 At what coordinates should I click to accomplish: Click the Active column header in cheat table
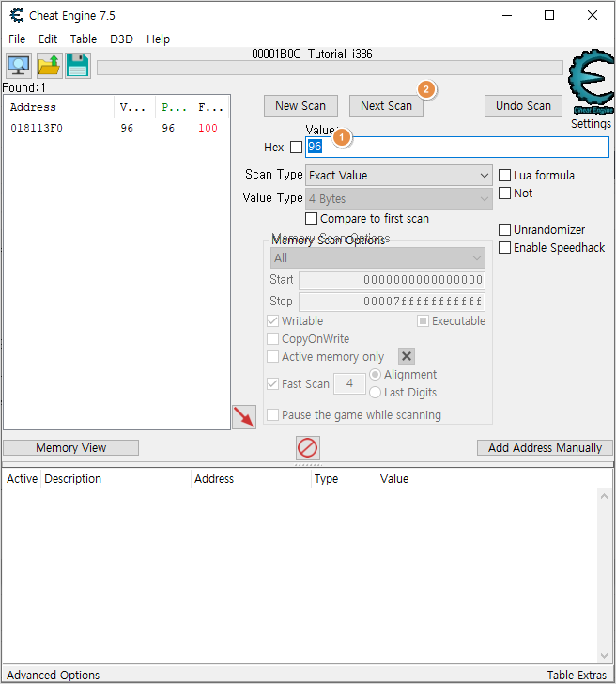22,479
